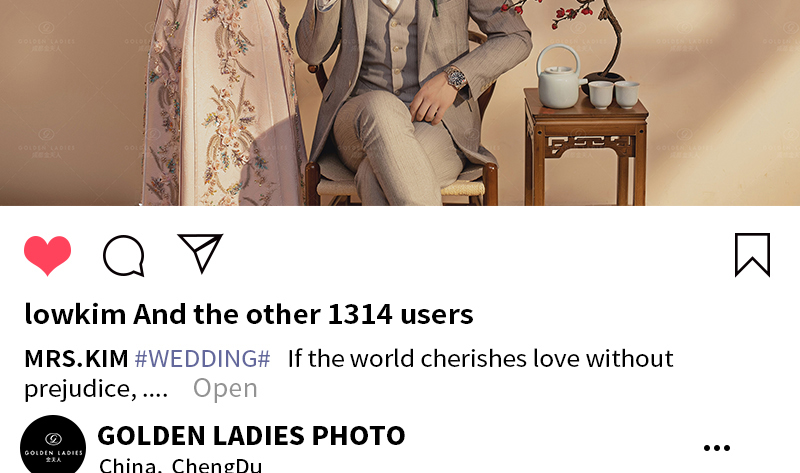Open the three-dot more options menu
Viewport: 800px width, 473px height.
click(716, 448)
